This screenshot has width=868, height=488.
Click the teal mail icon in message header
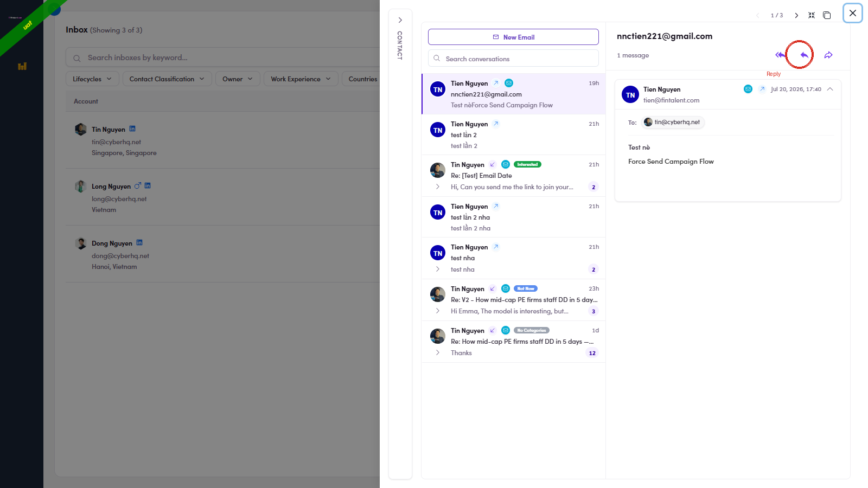coord(748,89)
